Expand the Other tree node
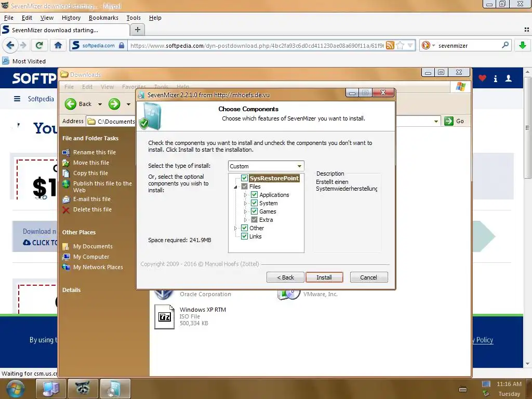The image size is (532, 399). click(235, 228)
